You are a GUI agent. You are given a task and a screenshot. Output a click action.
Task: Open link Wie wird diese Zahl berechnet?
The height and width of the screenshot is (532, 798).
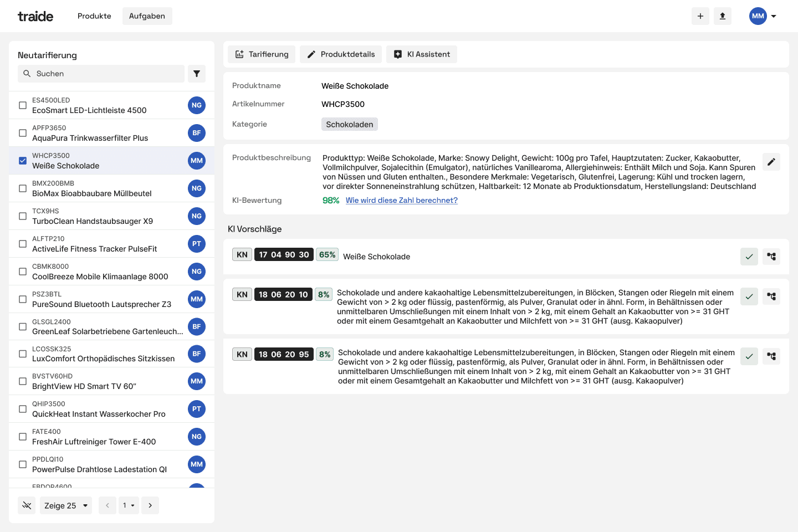(x=402, y=201)
